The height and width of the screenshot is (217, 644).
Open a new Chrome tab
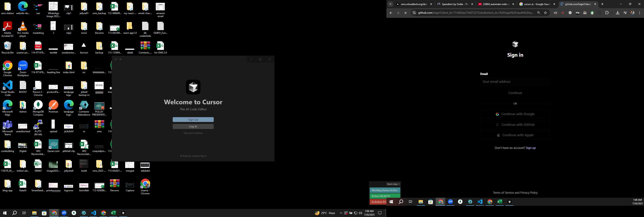click(x=602, y=4)
